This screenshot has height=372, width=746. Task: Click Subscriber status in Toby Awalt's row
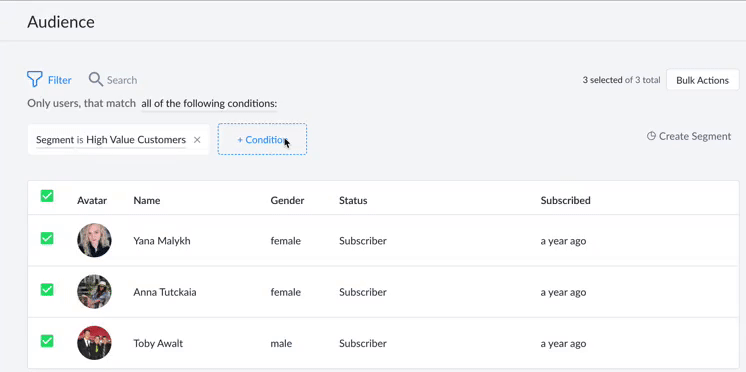click(x=363, y=343)
